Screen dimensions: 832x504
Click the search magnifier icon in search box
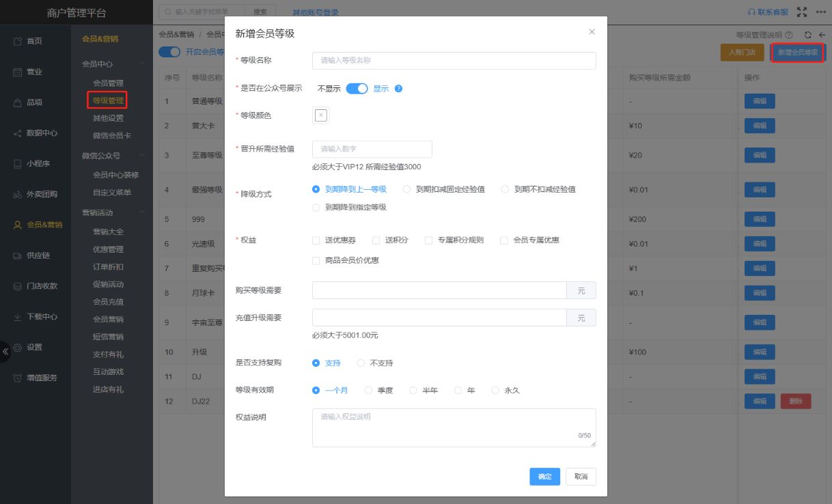point(167,12)
